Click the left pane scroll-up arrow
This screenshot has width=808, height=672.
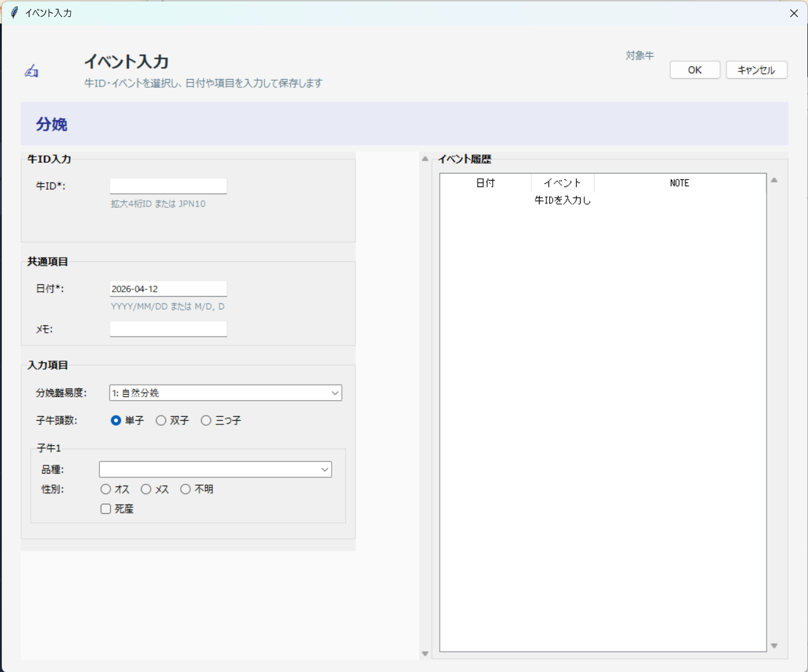pos(425,159)
